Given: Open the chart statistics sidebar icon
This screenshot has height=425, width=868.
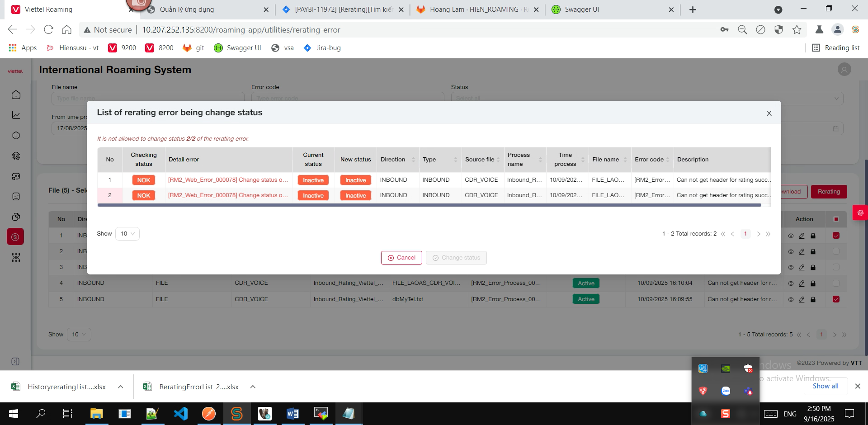Looking at the screenshot, I should tap(16, 115).
